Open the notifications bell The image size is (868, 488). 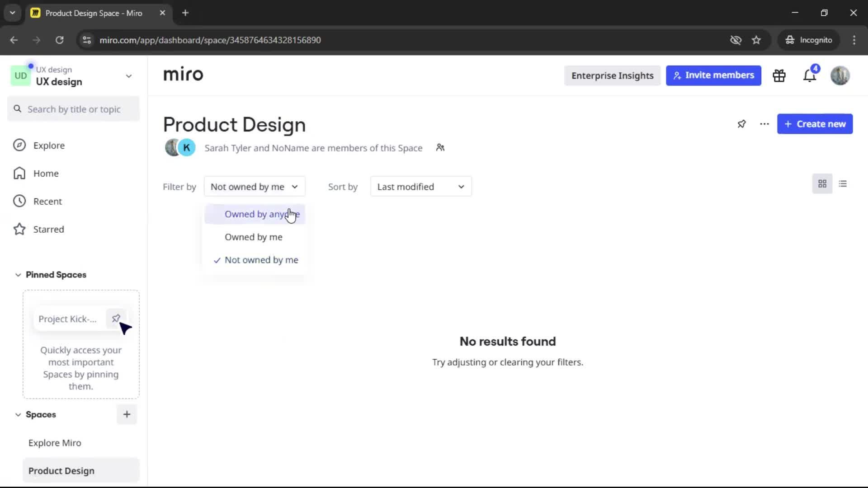tap(810, 75)
